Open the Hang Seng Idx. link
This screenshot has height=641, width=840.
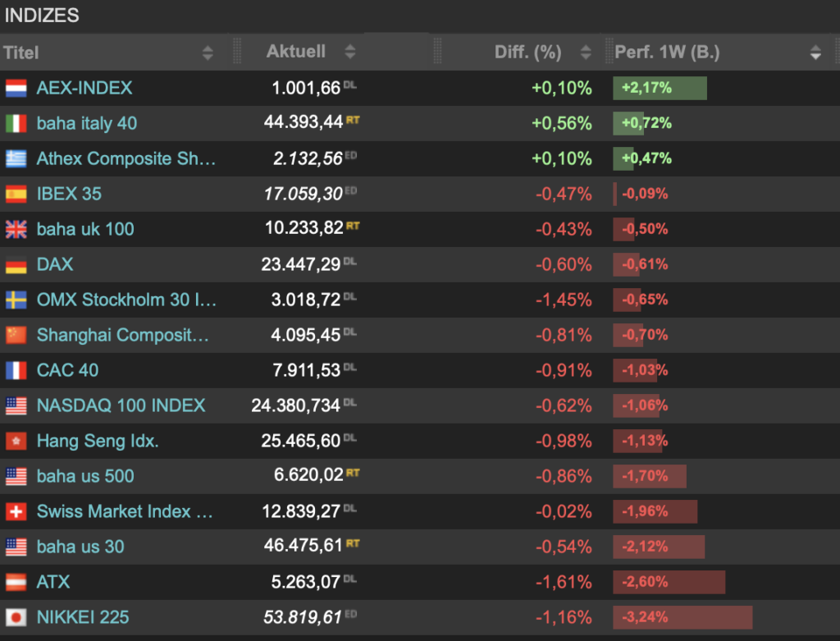pos(98,441)
